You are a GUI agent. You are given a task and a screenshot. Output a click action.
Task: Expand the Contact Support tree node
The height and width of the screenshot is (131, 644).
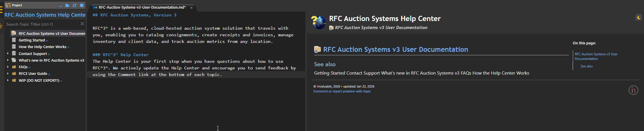tap(8, 54)
